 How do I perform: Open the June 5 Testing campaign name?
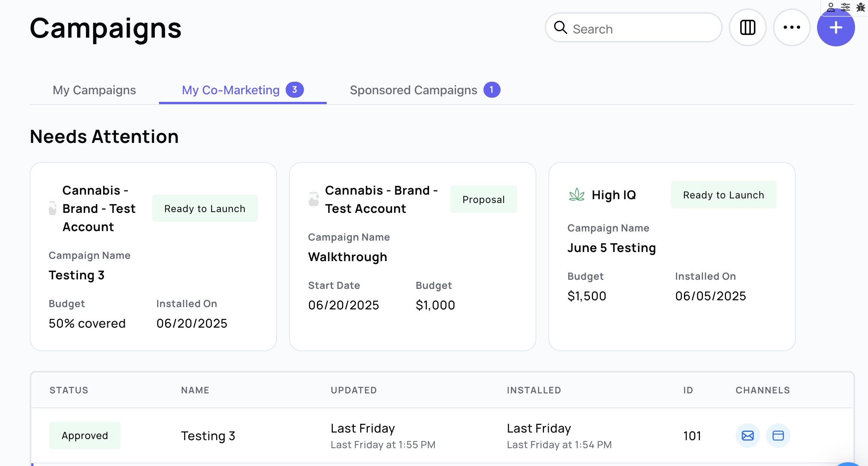(x=612, y=247)
